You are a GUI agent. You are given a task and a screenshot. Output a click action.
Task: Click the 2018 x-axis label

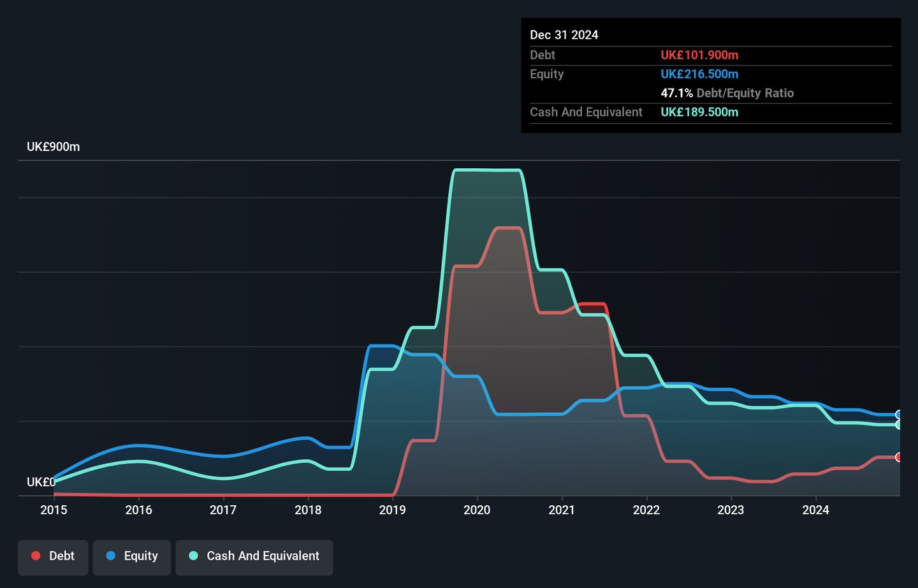click(x=308, y=510)
